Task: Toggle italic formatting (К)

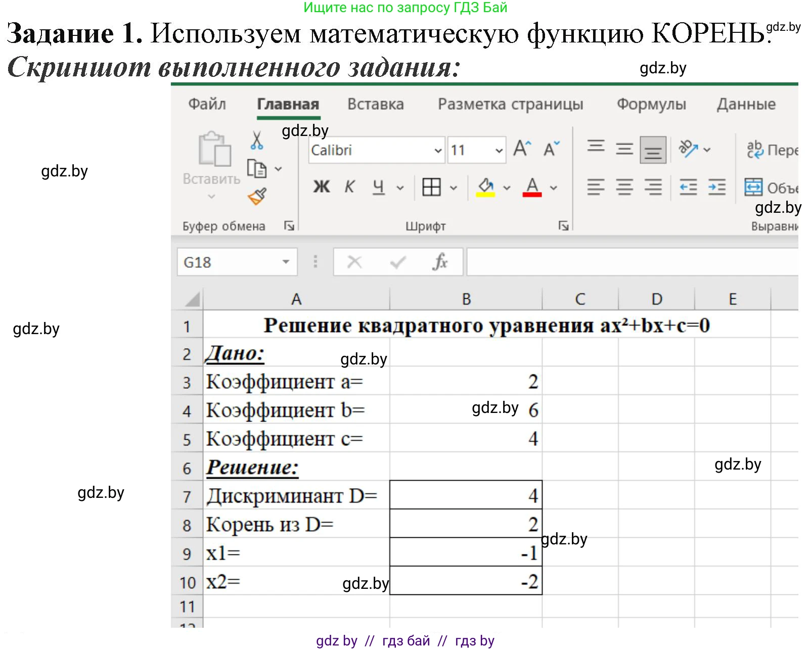Action: click(x=349, y=187)
